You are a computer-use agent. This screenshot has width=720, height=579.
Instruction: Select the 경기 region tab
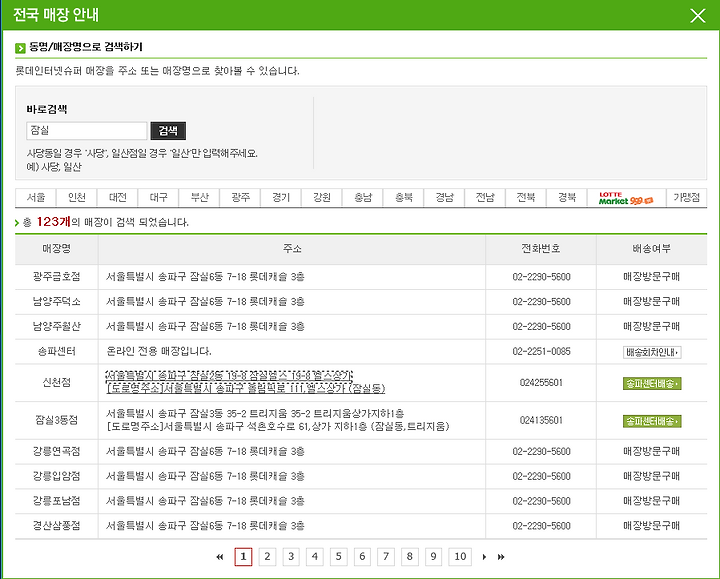point(281,197)
